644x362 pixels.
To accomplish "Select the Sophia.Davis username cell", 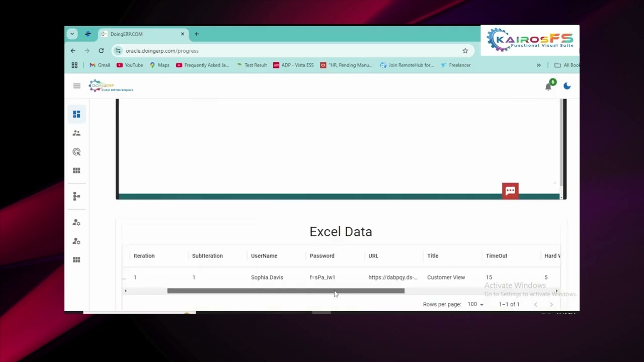I will [267, 278].
